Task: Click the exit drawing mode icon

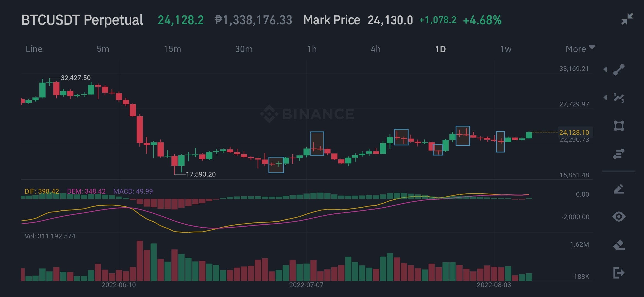Action: pyautogui.click(x=619, y=273)
